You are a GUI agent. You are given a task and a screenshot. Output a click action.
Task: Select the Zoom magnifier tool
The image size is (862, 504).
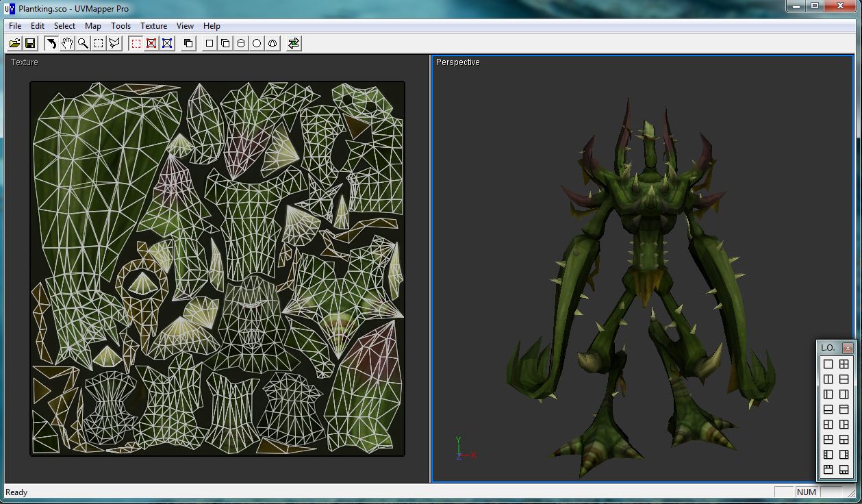(83, 43)
